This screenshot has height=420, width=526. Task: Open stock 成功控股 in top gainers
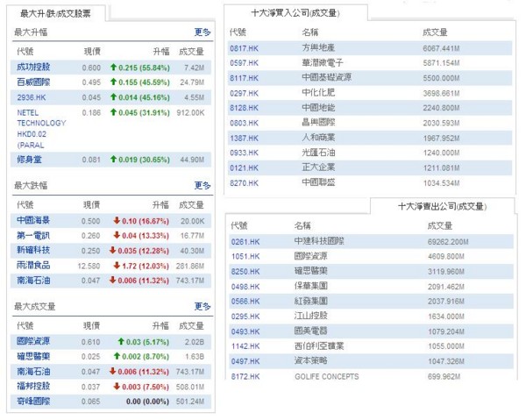coord(33,68)
